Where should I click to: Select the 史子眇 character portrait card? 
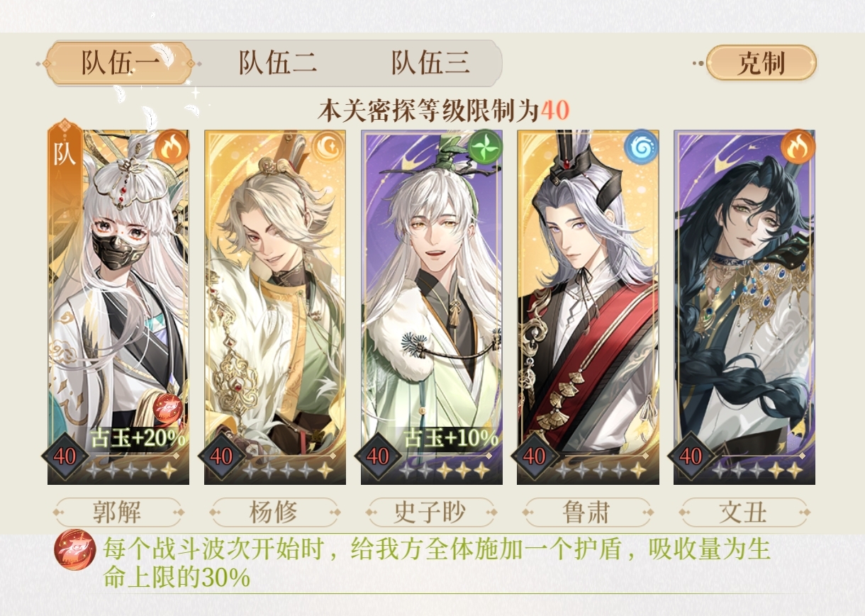tap(431, 307)
